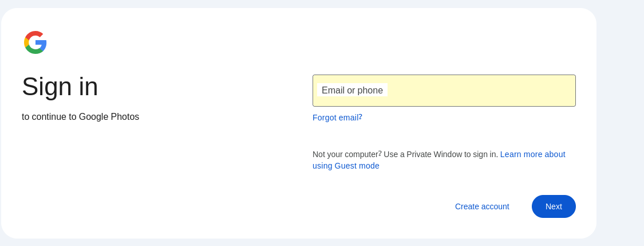Click the Email or phone input field

pyautogui.click(x=444, y=91)
